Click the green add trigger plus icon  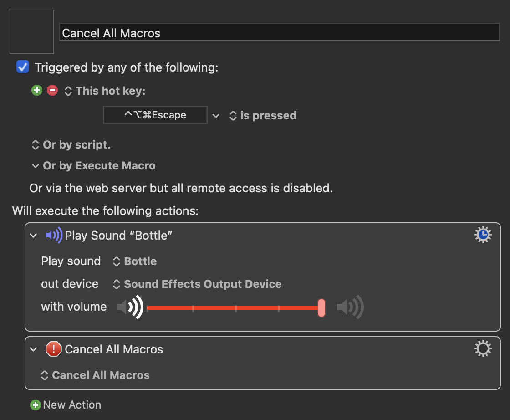[37, 90]
